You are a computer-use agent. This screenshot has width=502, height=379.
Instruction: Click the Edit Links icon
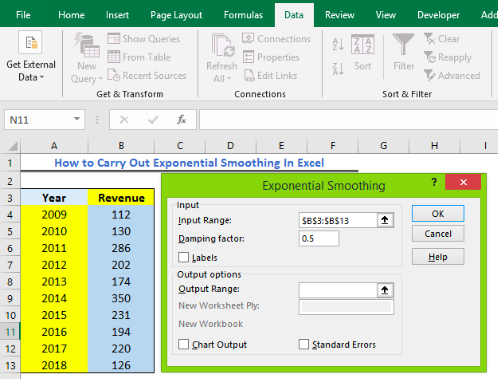249,76
